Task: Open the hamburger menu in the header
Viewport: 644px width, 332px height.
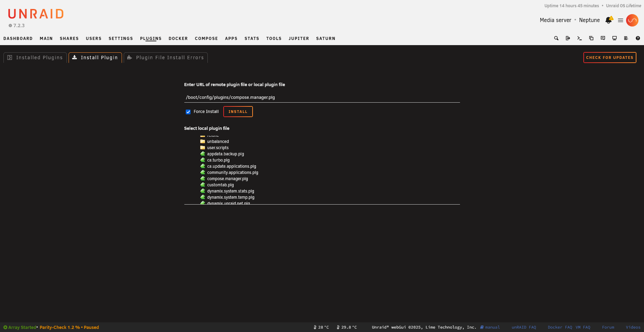Action: click(x=620, y=20)
